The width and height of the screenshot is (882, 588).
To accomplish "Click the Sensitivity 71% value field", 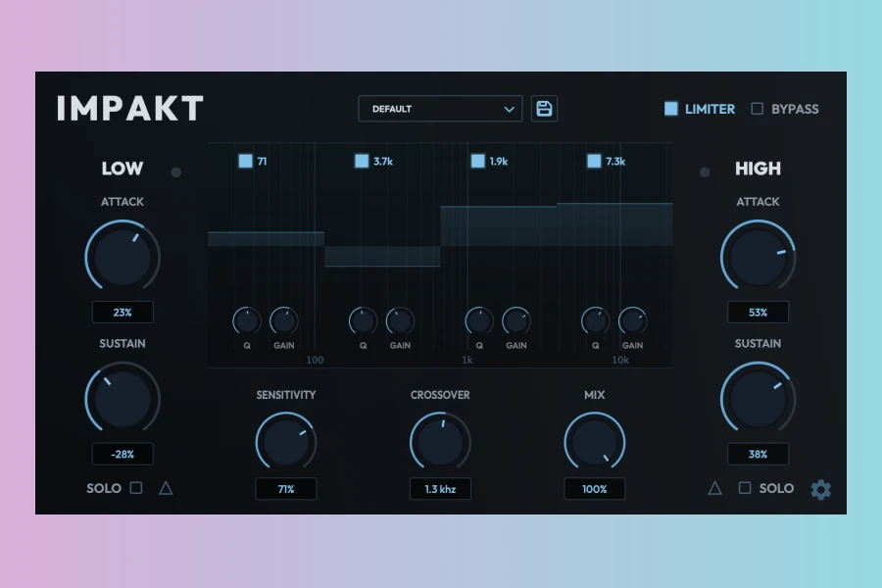I will [286, 489].
